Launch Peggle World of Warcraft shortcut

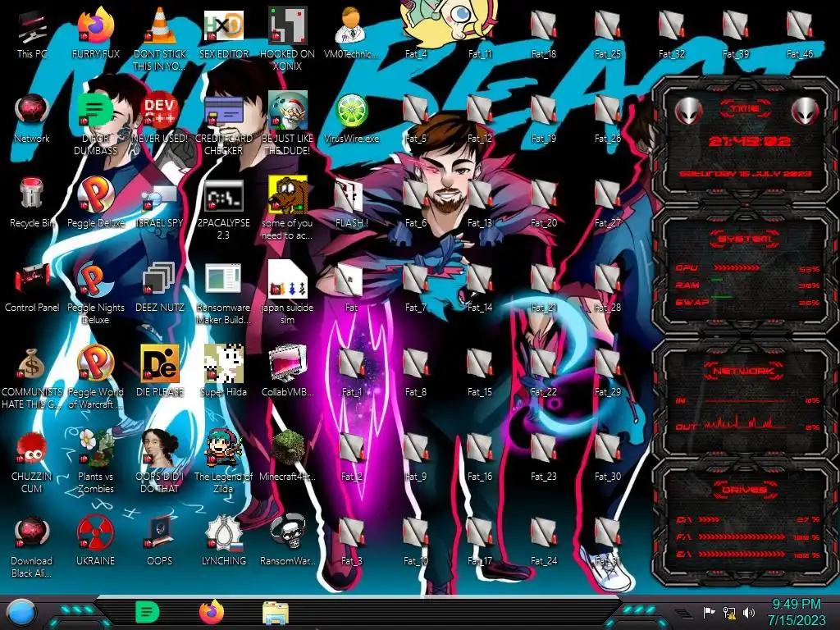[96, 377]
